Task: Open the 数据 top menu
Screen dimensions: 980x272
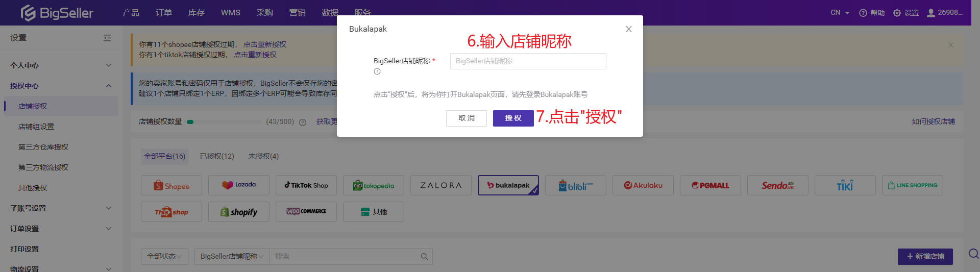Action: pos(330,13)
